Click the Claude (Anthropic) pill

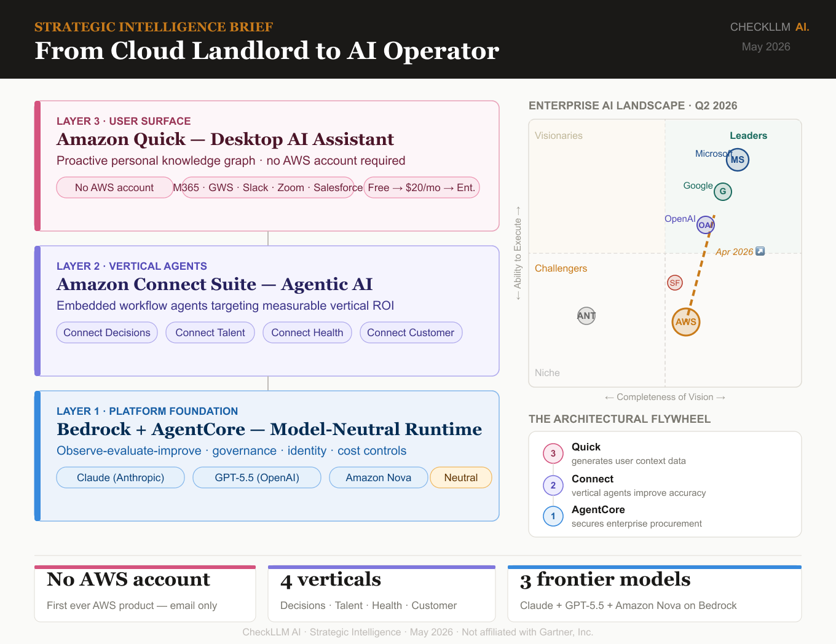(120, 477)
